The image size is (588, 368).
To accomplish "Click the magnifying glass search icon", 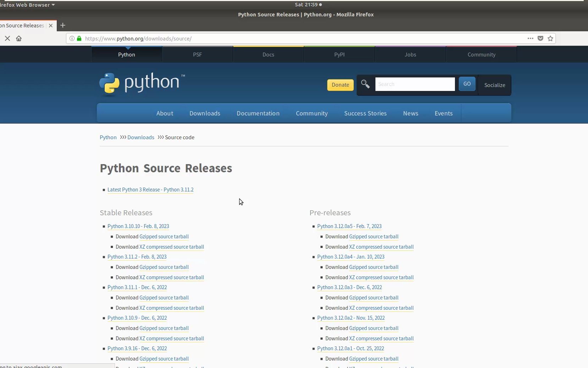I will (365, 84).
